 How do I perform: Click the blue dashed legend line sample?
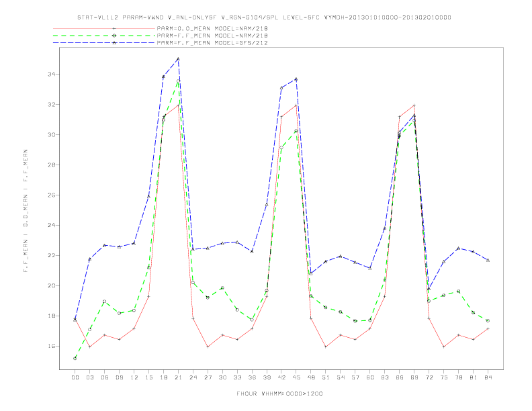pos(104,43)
